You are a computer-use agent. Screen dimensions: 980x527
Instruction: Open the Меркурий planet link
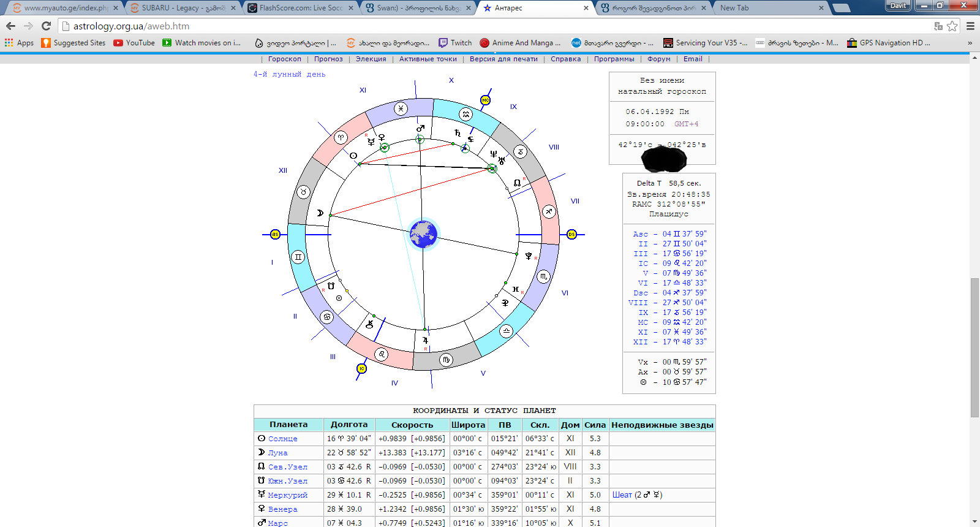pyautogui.click(x=288, y=495)
